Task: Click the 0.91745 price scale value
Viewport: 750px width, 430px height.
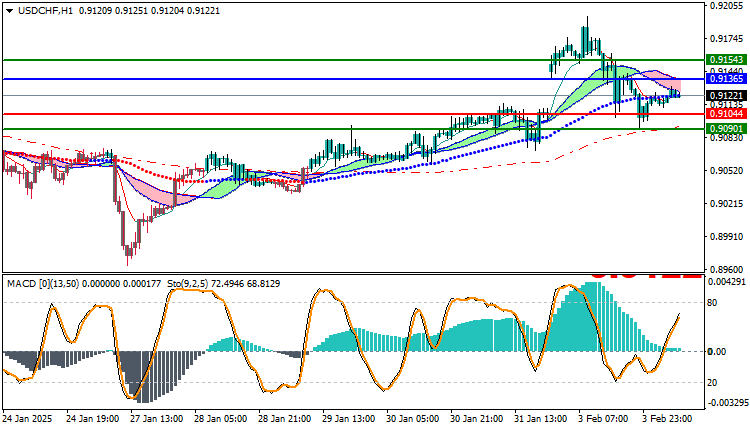Action: pos(727,39)
